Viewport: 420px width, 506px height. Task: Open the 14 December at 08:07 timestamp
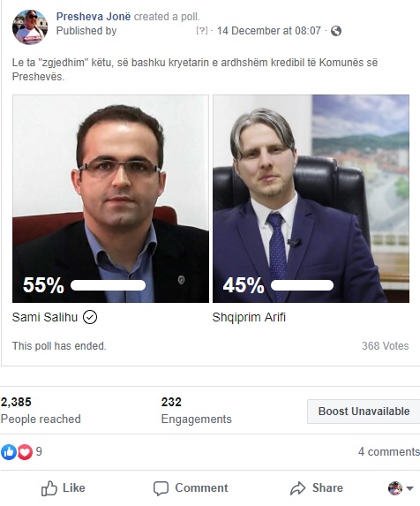pos(269,31)
